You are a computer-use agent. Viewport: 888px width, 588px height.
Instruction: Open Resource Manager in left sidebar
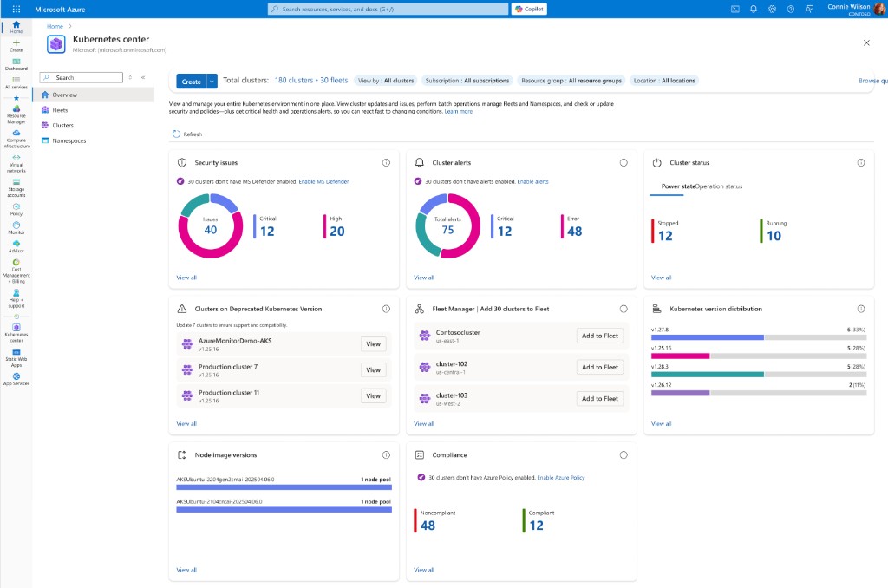16,114
